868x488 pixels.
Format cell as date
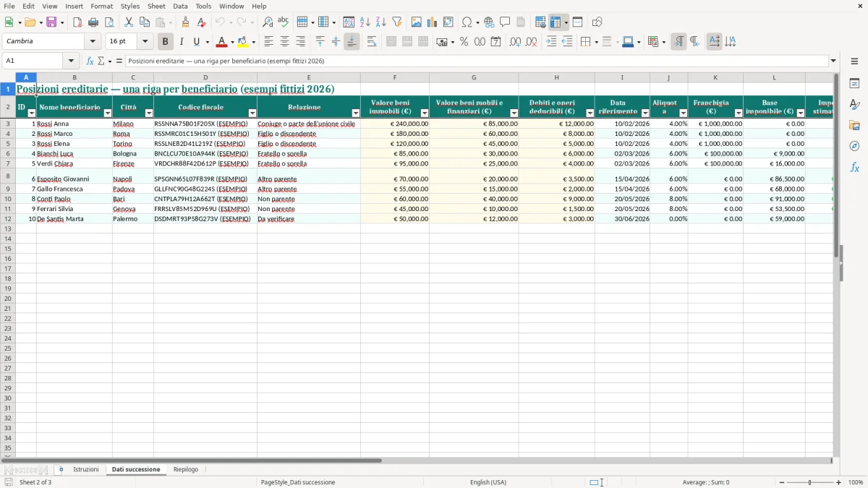pyautogui.click(x=495, y=42)
